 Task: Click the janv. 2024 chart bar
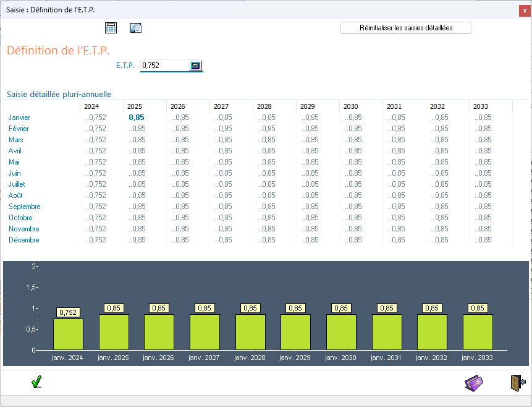pyautogui.click(x=68, y=334)
